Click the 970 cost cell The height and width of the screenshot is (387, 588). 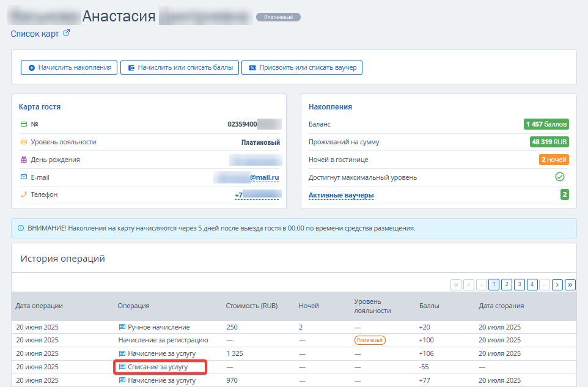click(232, 380)
